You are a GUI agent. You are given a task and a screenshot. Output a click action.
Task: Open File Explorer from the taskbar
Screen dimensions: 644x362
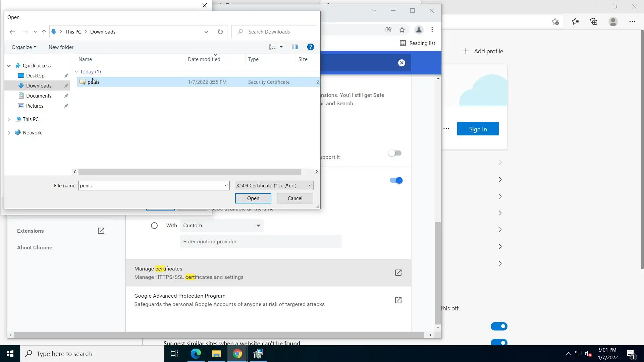point(216,354)
